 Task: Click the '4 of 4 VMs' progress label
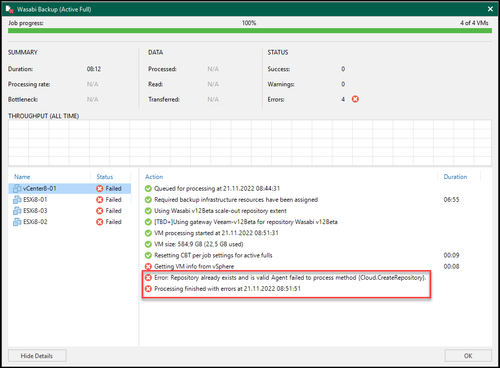[x=474, y=23]
